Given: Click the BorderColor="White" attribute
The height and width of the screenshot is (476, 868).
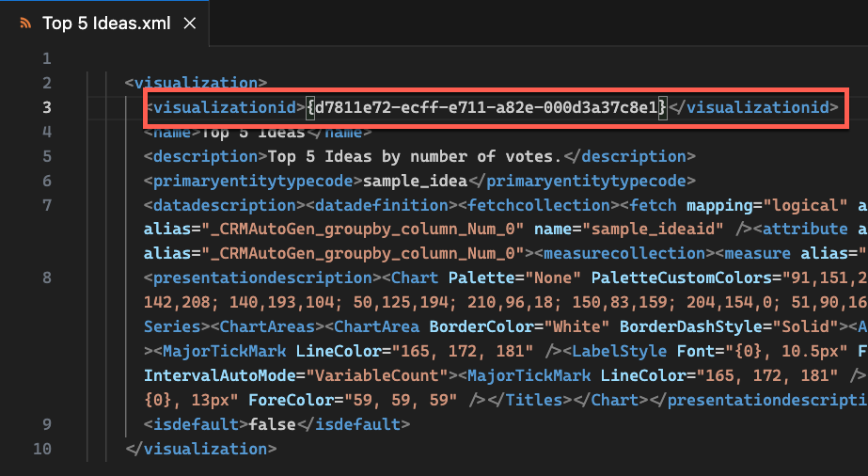Looking at the screenshot, I should [x=520, y=326].
